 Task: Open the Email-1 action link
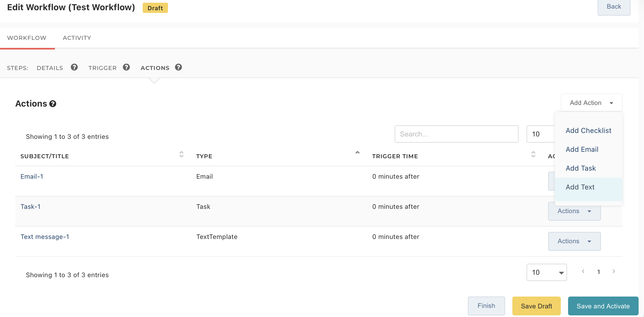click(x=32, y=177)
